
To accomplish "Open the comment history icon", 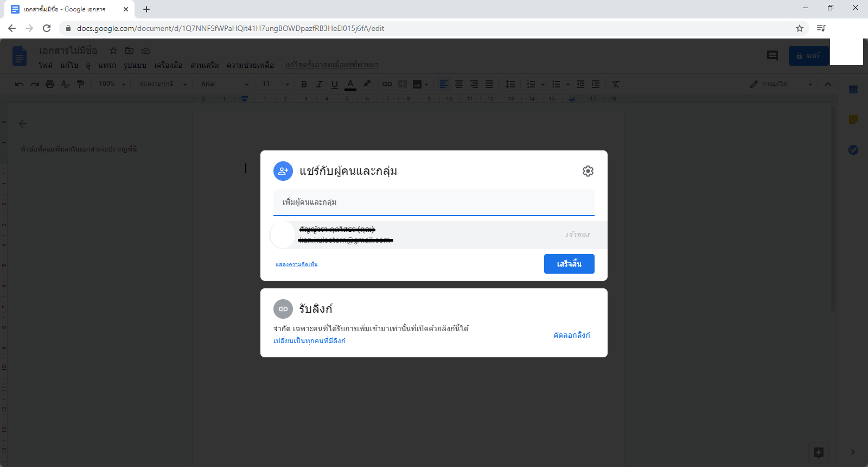I will pos(773,55).
